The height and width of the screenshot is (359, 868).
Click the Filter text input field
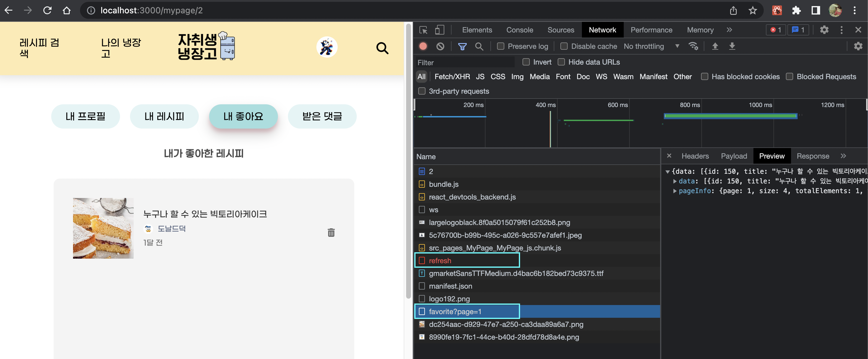465,62
